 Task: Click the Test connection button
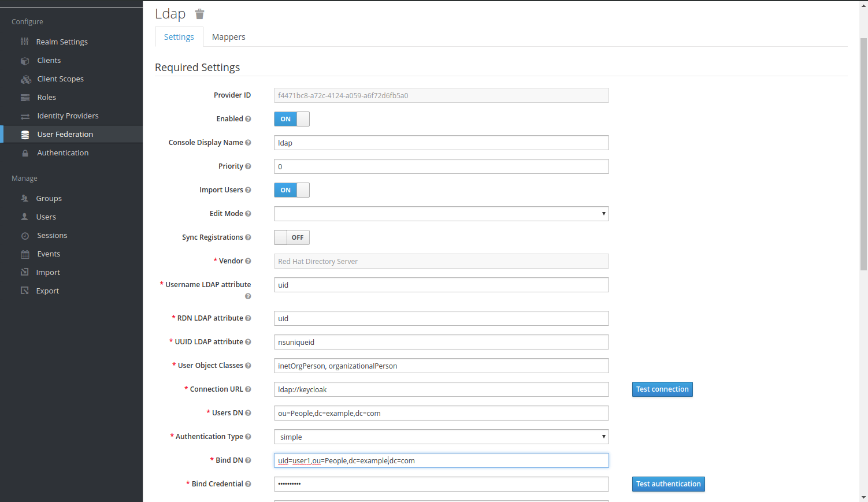pyautogui.click(x=662, y=389)
